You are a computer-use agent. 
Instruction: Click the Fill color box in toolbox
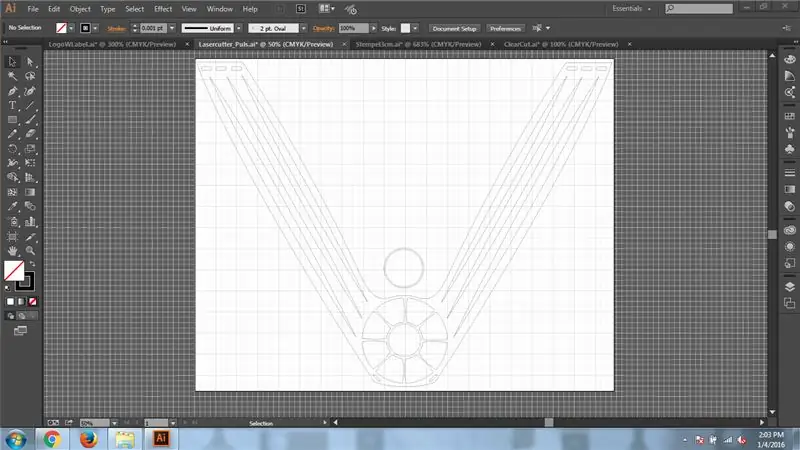pos(14,271)
